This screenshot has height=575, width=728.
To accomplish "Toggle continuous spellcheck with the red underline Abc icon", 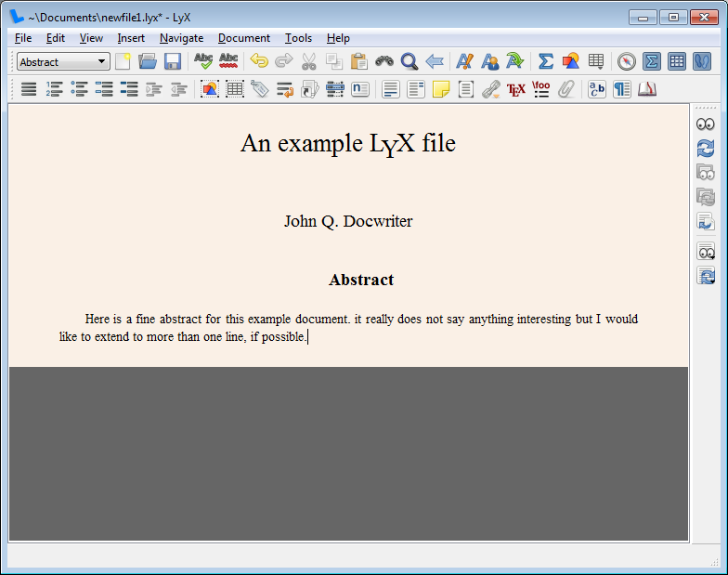I will (228, 61).
